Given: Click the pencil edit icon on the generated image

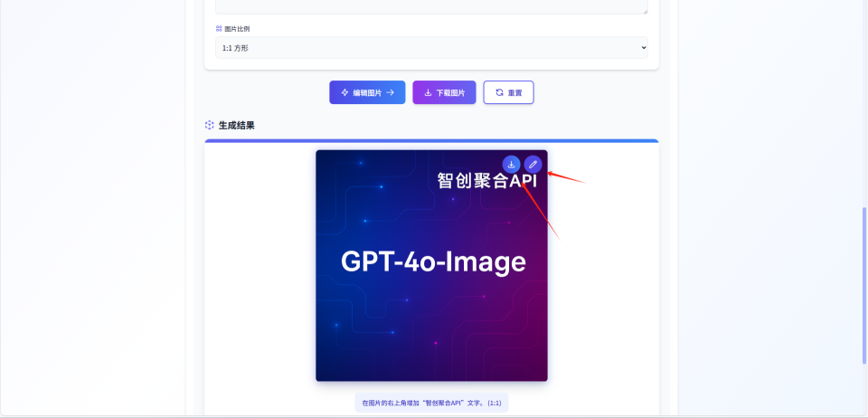Looking at the screenshot, I should click(533, 165).
